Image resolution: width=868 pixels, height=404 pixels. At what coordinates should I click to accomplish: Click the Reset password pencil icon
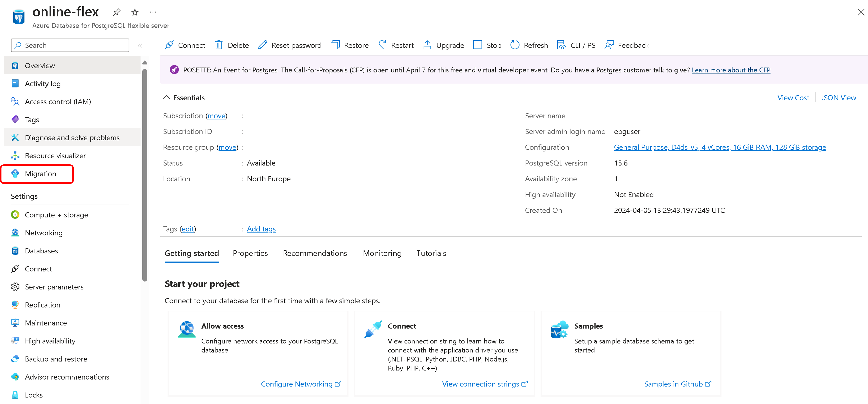[x=263, y=45]
